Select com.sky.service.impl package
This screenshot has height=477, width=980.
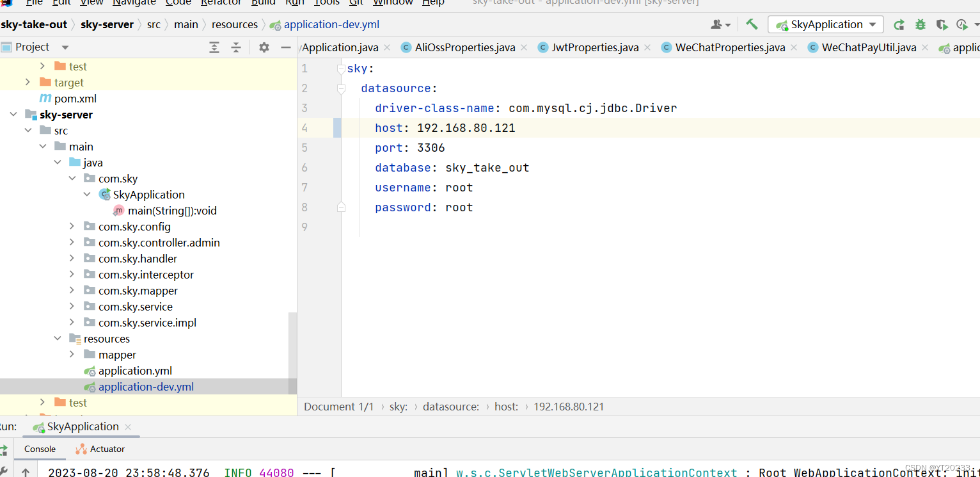click(147, 323)
